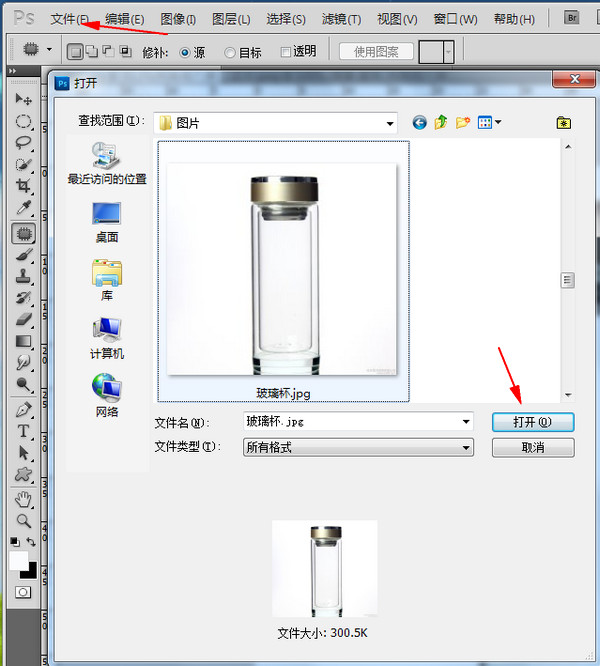Swap foreground and background colors
The height and width of the screenshot is (666, 600).
point(31,542)
